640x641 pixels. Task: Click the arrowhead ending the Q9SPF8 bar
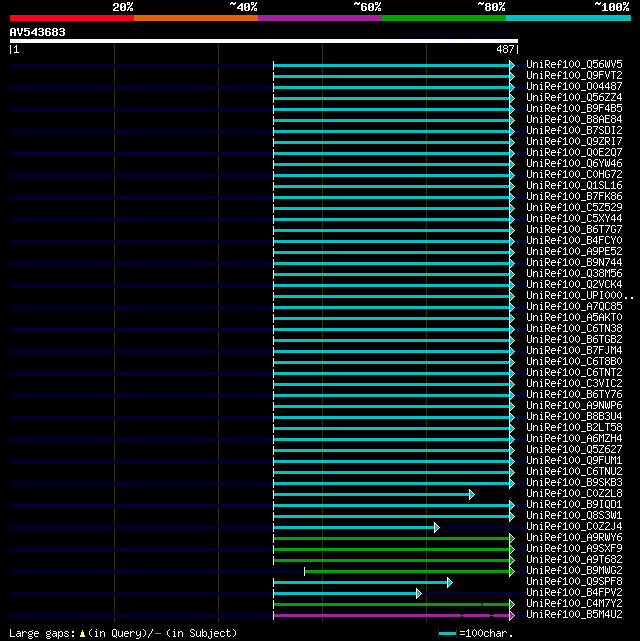pyautogui.click(x=450, y=583)
